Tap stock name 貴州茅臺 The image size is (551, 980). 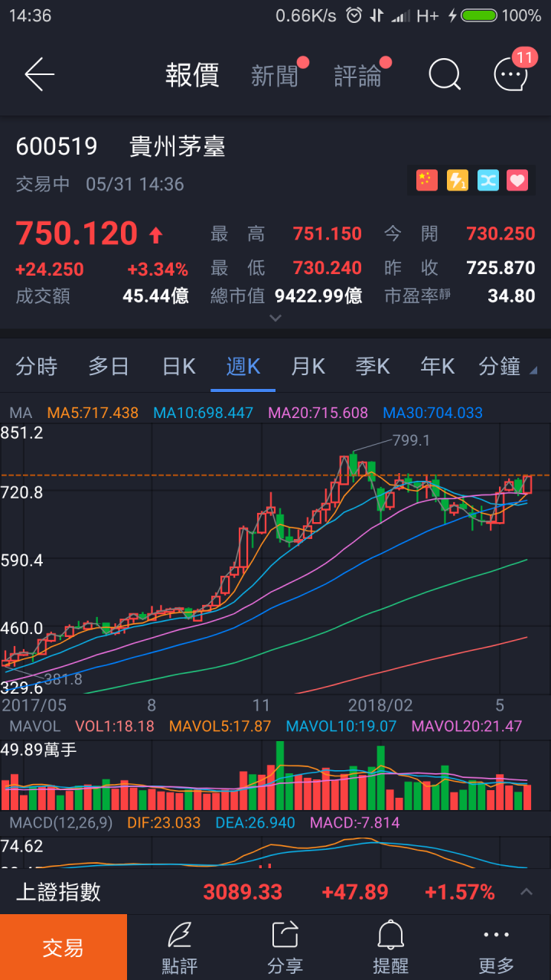point(177,146)
